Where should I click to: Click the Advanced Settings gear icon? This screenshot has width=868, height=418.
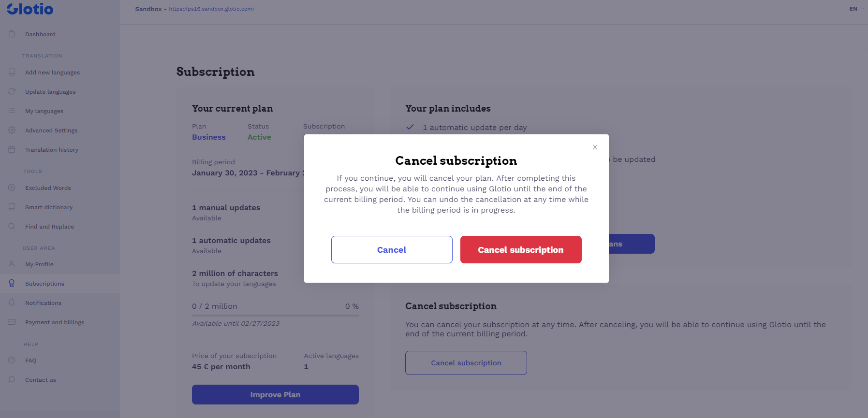[12, 130]
